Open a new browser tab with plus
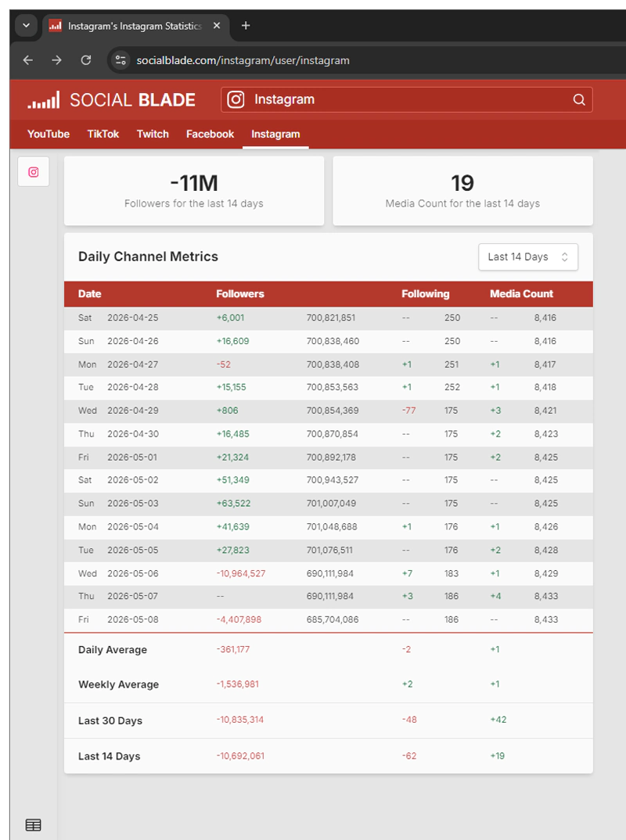The width and height of the screenshot is (626, 840). click(246, 25)
